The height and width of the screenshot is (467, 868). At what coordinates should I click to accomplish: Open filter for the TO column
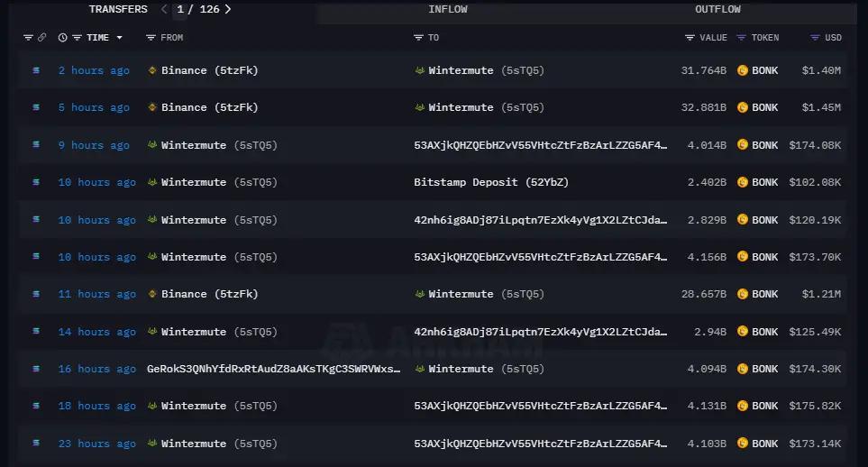[x=418, y=38]
